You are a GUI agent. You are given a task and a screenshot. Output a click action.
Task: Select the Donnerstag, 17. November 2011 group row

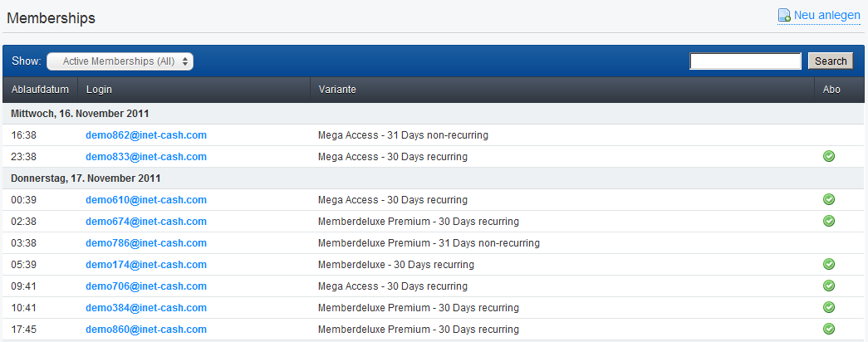tap(434, 178)
